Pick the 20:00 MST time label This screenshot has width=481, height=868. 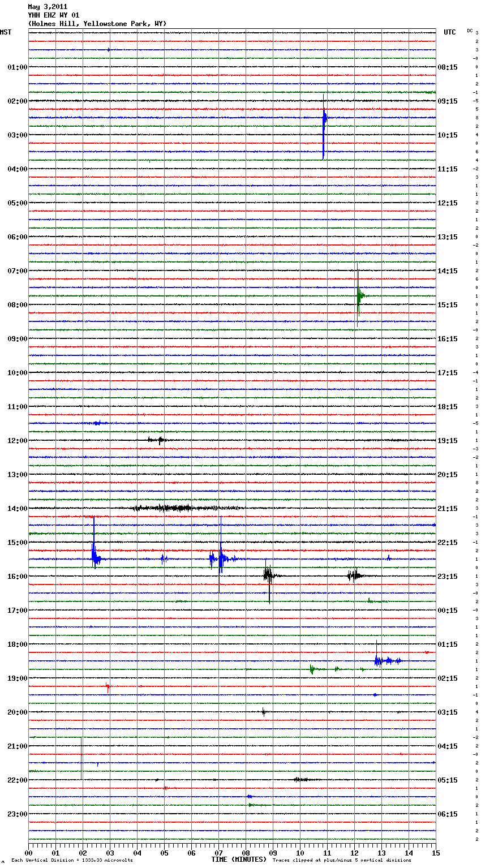(x=18, y=712)
